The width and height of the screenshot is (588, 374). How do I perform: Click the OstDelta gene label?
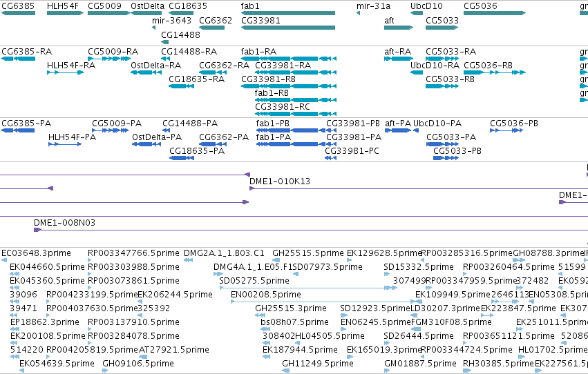click(147, 6)
